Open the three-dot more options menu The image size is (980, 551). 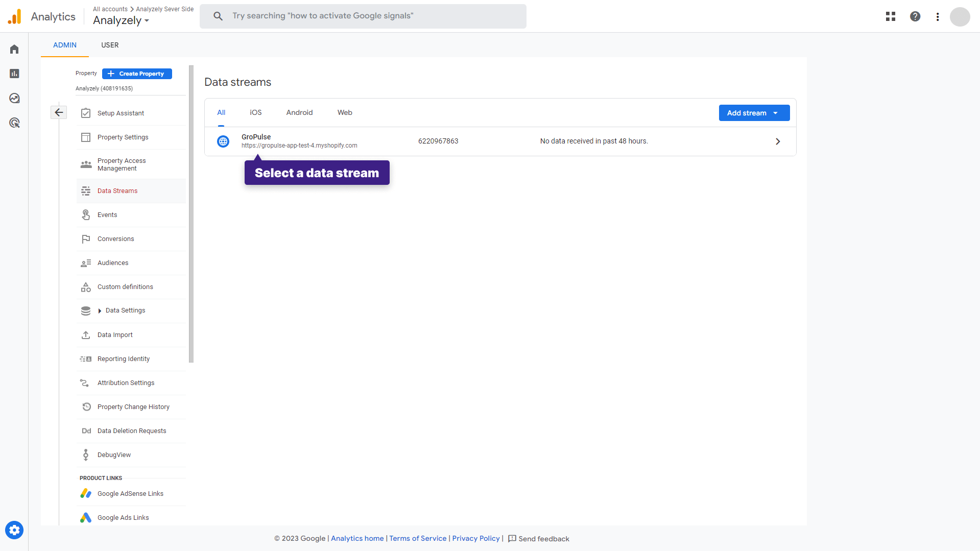938,16
